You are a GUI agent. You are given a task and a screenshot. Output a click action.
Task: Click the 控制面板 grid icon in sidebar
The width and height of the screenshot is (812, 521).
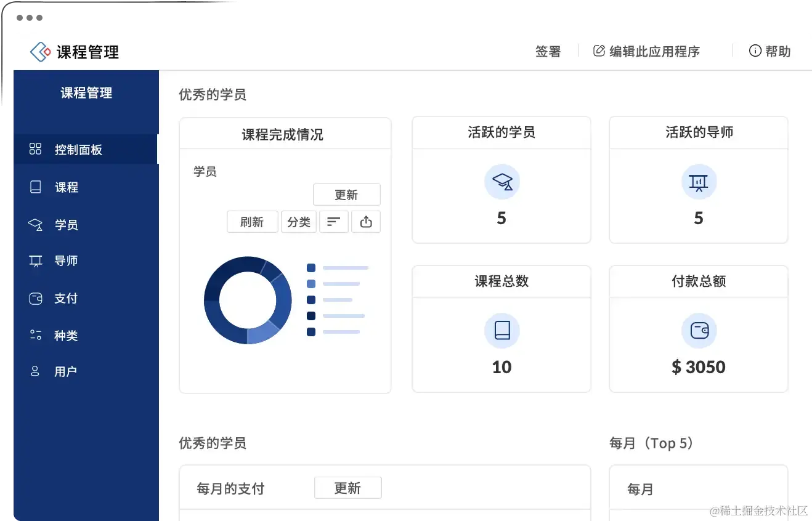pyautogui.click(x=36, y=149)
